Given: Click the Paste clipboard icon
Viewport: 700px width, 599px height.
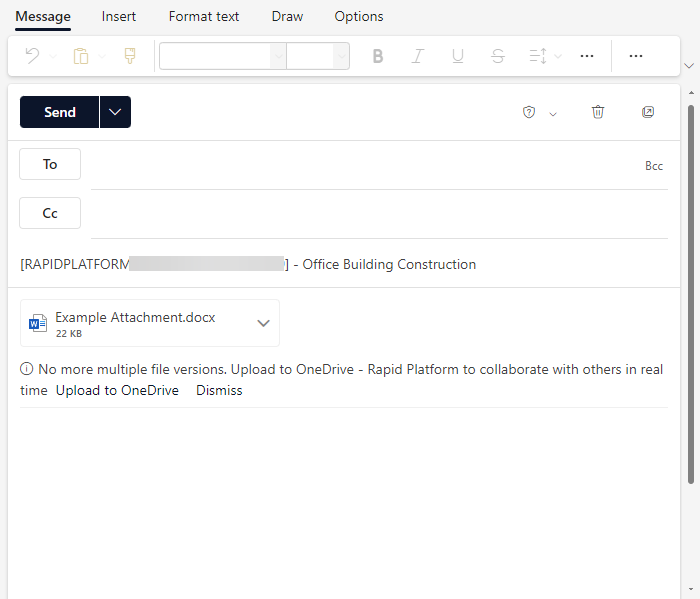Looking at the screenshot, I should coord(81,56).
